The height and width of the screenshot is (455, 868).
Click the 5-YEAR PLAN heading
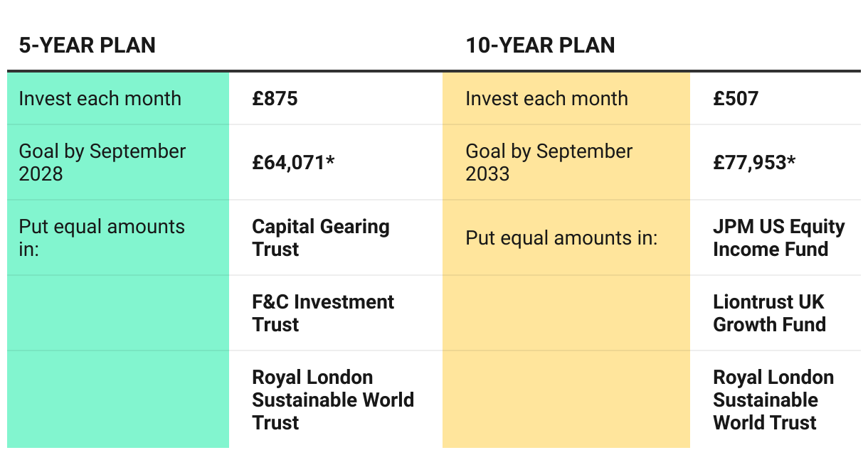pyautogui.click(x=87, y=45)
